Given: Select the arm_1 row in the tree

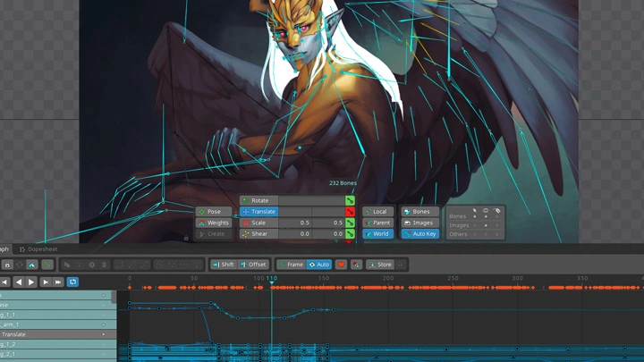Looking at the screenshot, I should point(58,324).
